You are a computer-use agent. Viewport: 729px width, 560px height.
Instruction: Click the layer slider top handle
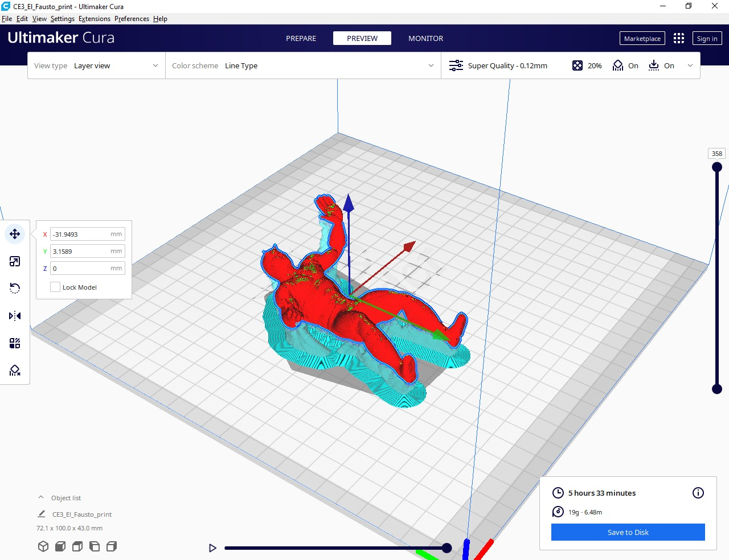(x=717, y=167)
